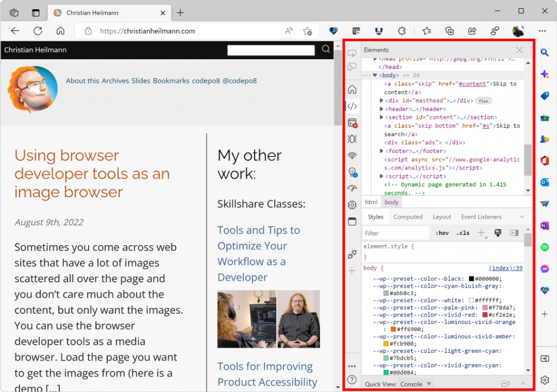Viewport: 557px width, 392px height.
Task: Click the Inspect element tool icon
Action: (x=352, y=53)
